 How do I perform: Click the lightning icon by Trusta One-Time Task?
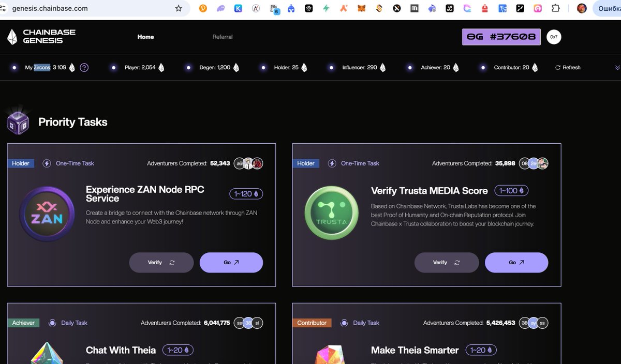click(332, 163)
